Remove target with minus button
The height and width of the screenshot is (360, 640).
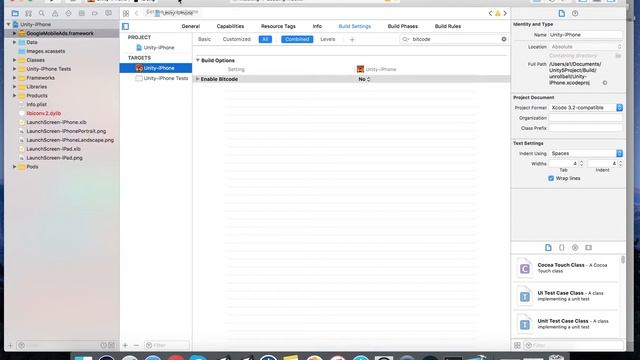136,345
